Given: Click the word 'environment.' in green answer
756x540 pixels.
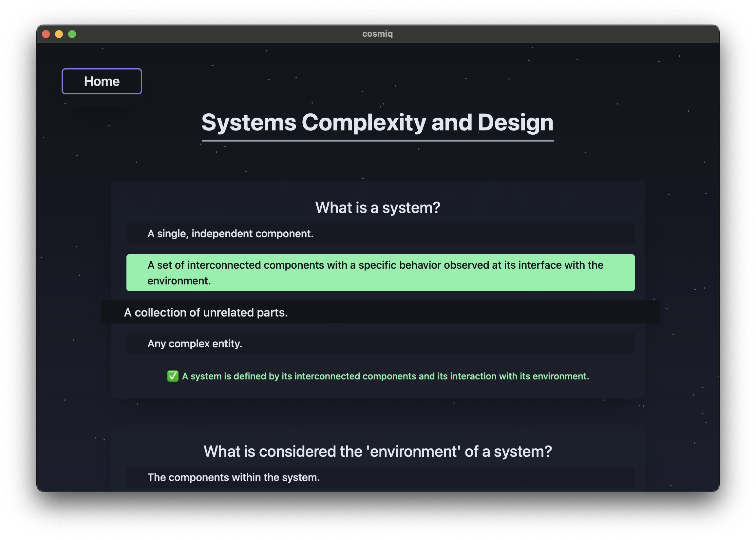Looking at the screenshot, I should coord(179,281).
